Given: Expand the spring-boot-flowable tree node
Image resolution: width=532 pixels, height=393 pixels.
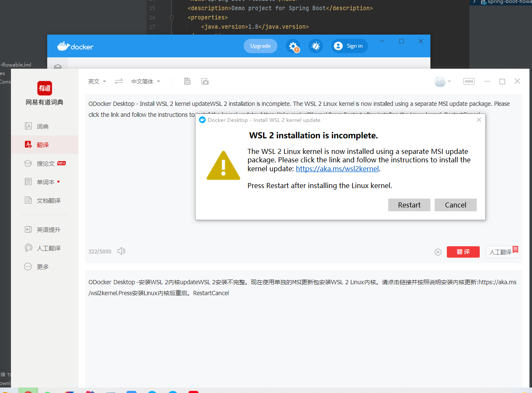Looking at the screenshot, I should [475, 2].
